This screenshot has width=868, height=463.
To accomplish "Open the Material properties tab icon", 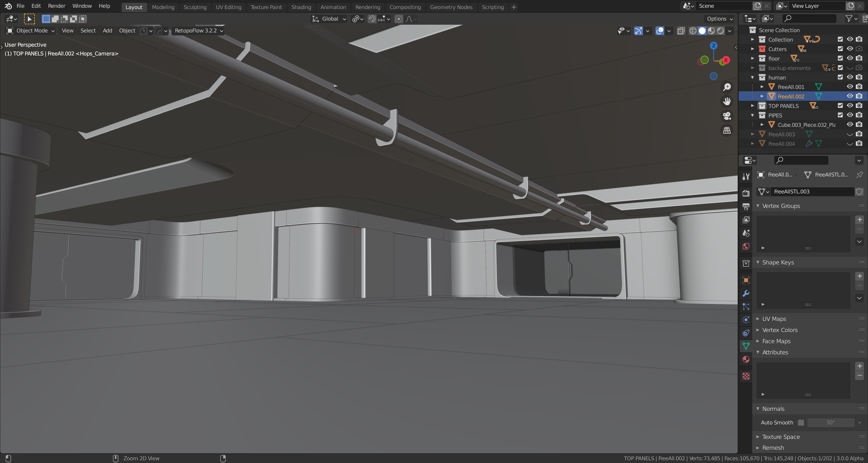I will coord(746,359).
